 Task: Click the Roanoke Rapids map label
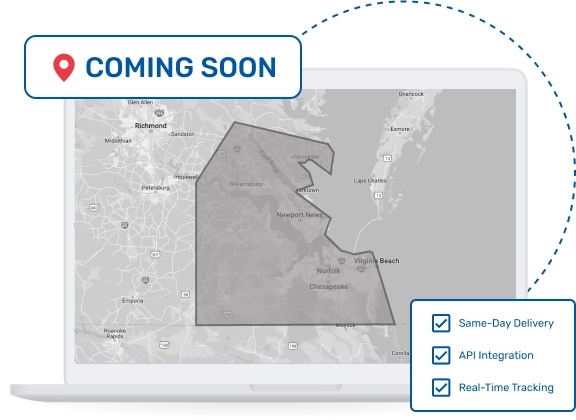[115, 333]
